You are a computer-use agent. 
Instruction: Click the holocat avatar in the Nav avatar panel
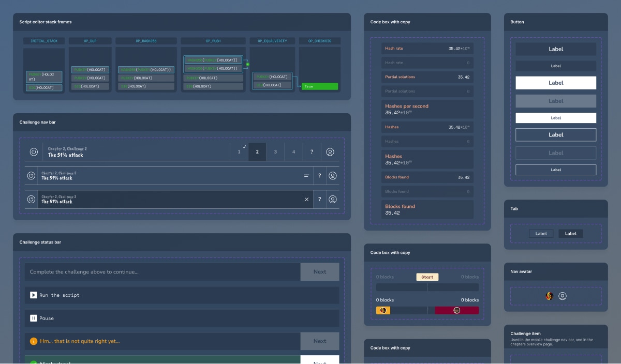pos(549,296)
